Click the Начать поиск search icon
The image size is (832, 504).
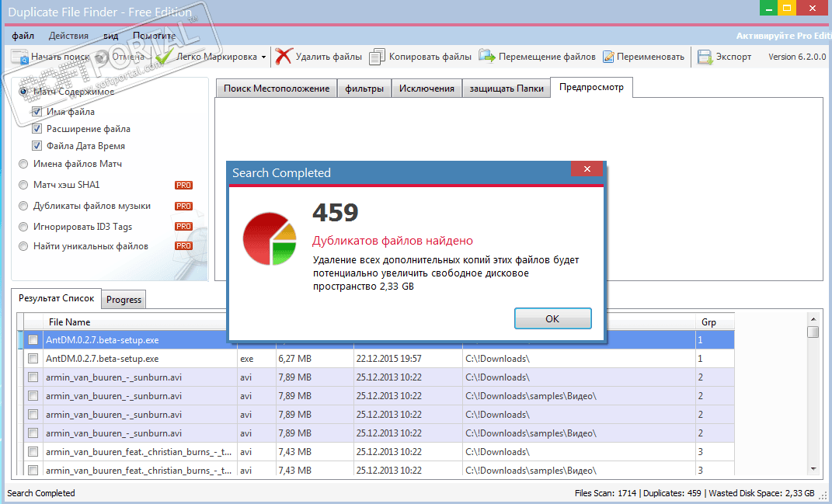point(19,56)
